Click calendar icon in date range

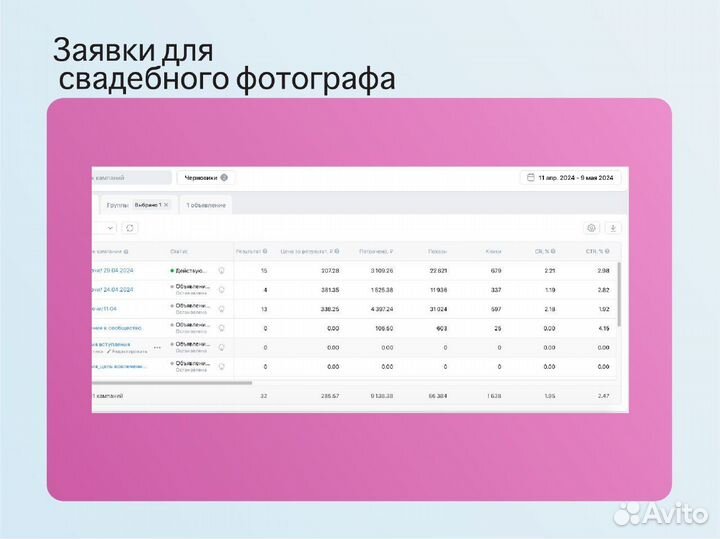coord(530,177)
